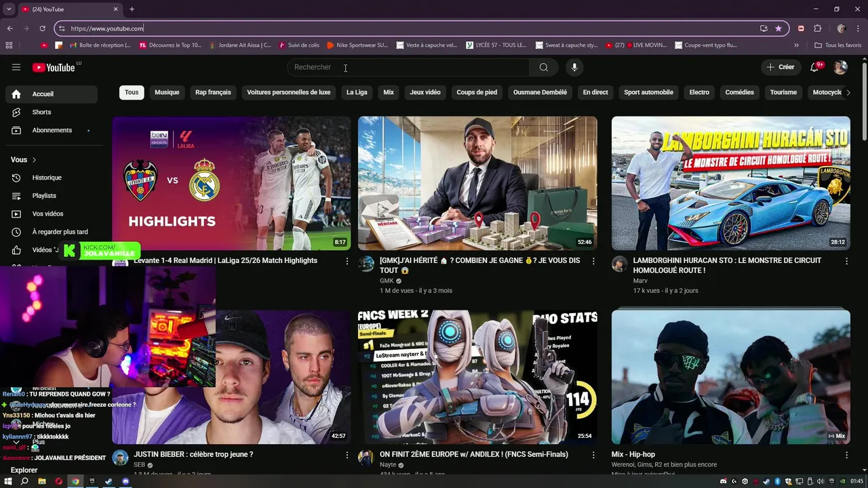The image size is (868, 488).
Task: Open ON FINIT 2ÈME EUROPE video title
Action: coord(474,455)
